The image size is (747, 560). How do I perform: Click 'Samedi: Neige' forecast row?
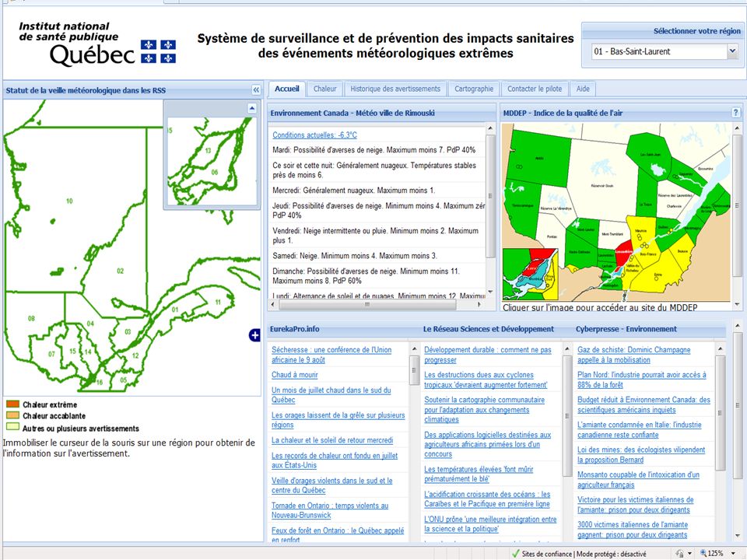coord(377,256)
